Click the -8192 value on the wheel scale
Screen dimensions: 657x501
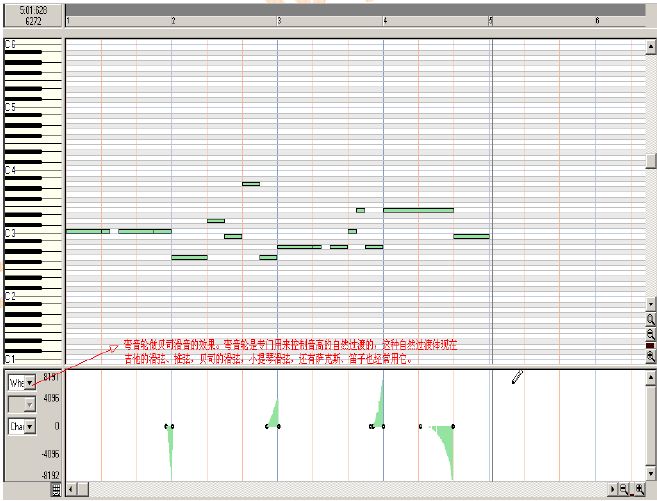click(51, 476)
